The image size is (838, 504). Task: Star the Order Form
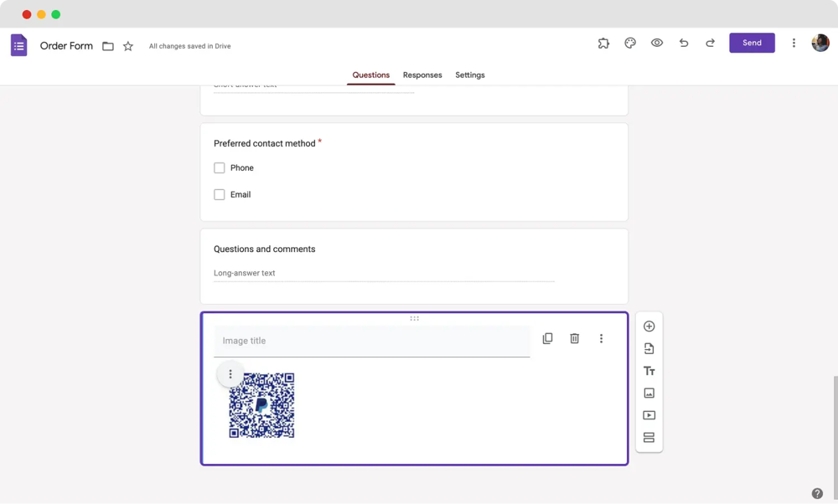coord(127,46)
